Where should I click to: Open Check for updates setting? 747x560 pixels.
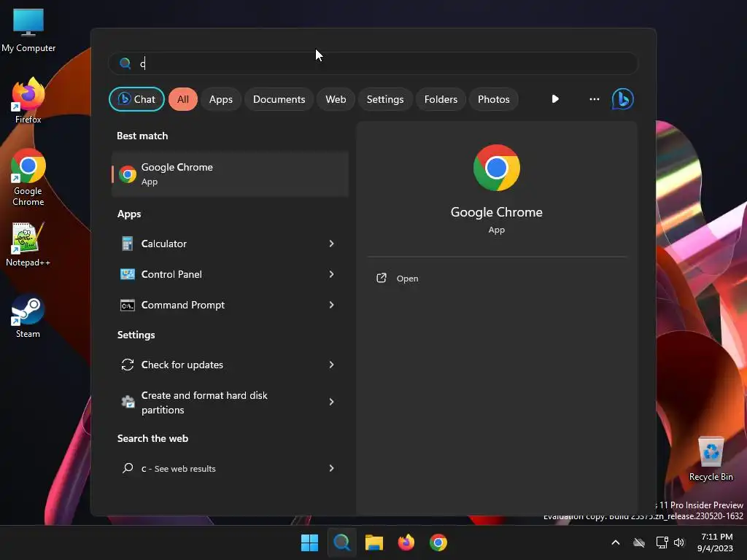coord(230,365)
